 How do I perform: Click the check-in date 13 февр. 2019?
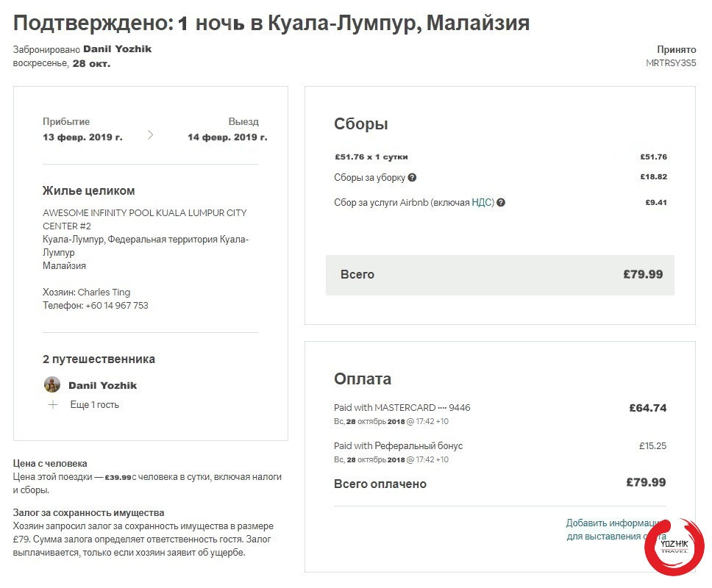(x=82, y=137)
